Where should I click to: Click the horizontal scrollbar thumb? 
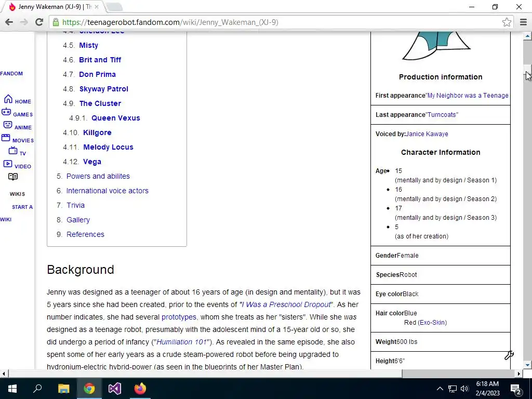[x=205, y=374]
